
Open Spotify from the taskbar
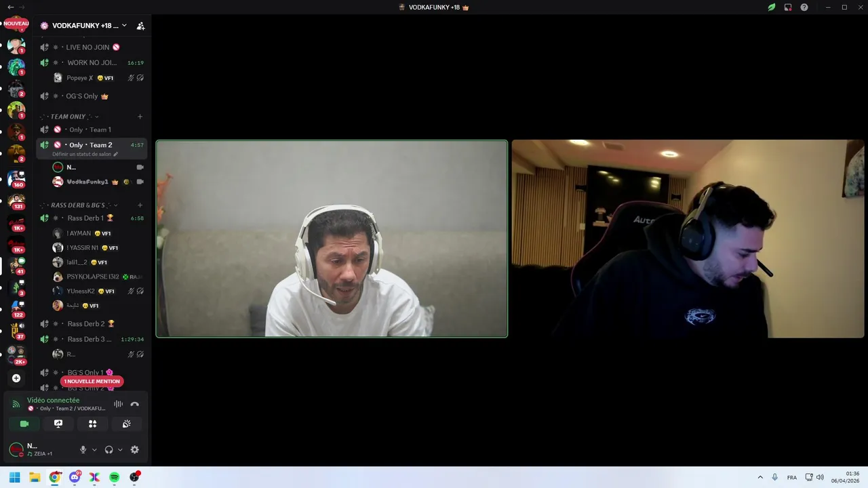coord(115,477)
